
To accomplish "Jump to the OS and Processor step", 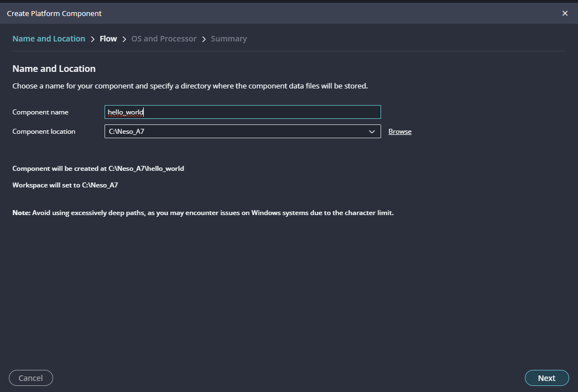I will (x=164, y=39).
